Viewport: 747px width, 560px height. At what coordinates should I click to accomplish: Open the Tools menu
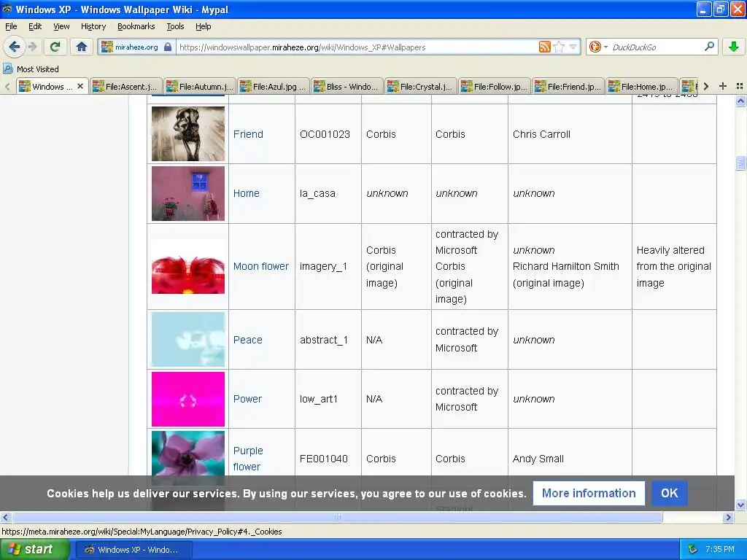[x=175, y=26]
